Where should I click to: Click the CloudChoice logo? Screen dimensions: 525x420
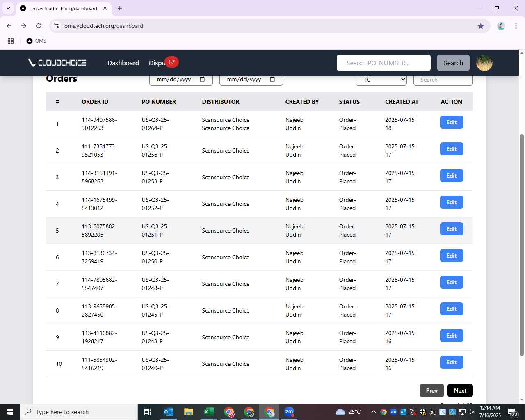point(57,63)
